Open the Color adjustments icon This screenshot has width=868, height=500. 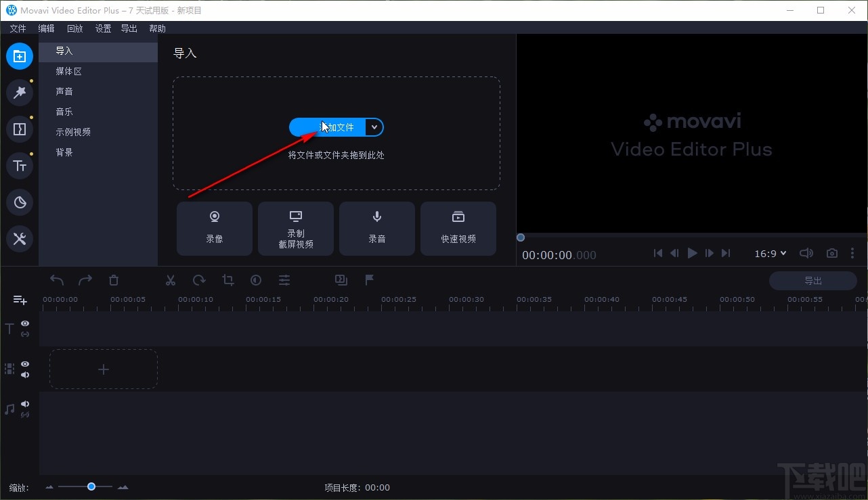coord(256,280)
